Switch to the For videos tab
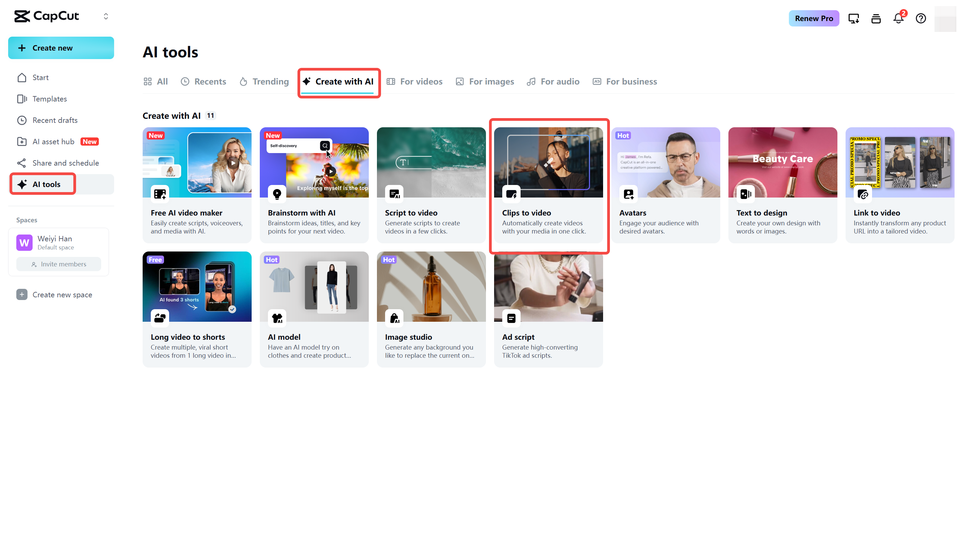The image size is (978, 560). pyautogui.click(x=414, y=81)
